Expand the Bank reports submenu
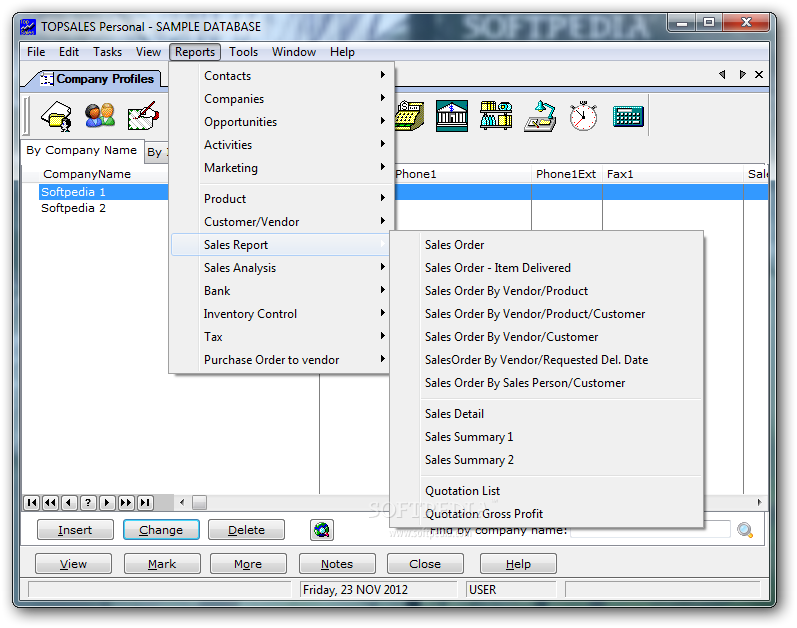 point(282,291)
